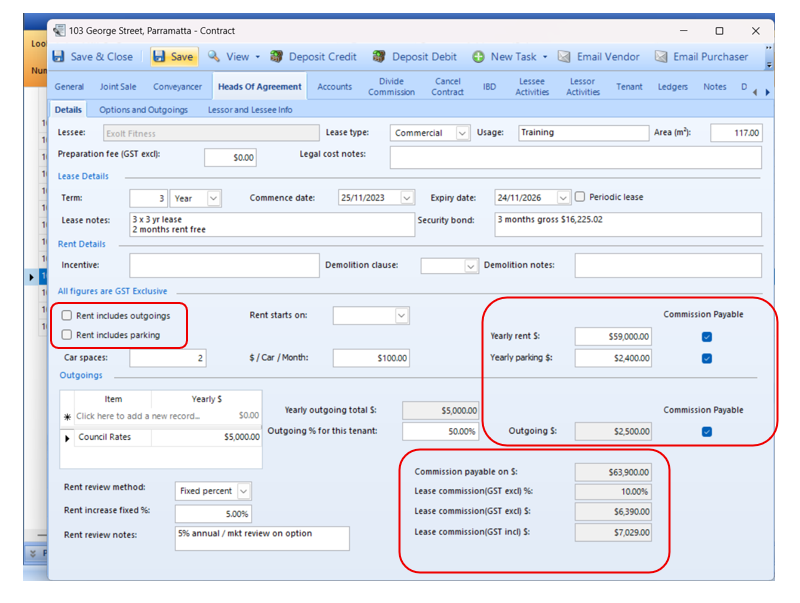Click the Car spaces field
This screenshot has width=800, height=603.
pos(167,358)
